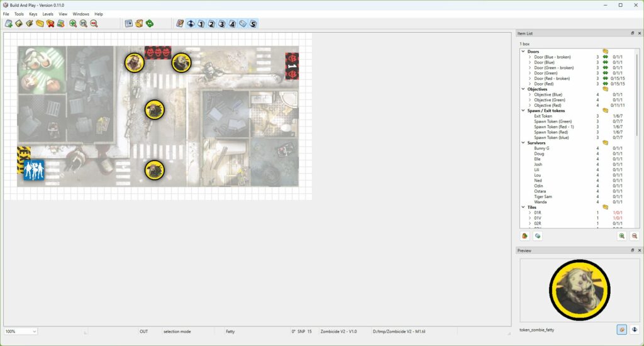Click the second button below Item List
This screenshot has height=346, width=644.
pos(538,236)
